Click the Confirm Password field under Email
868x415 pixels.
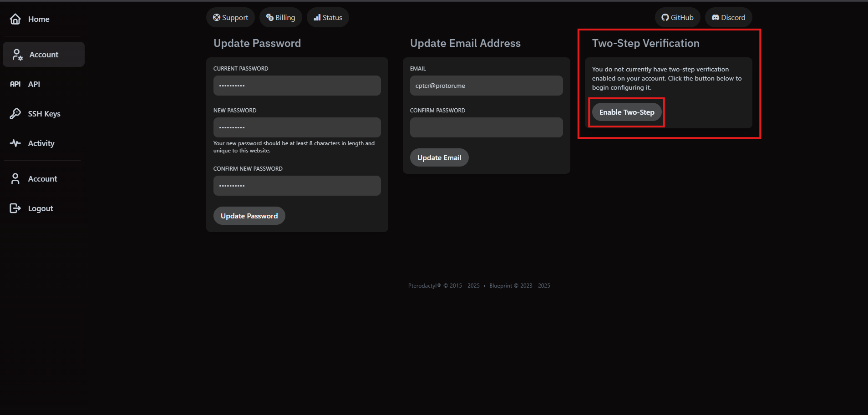point(486,127)
